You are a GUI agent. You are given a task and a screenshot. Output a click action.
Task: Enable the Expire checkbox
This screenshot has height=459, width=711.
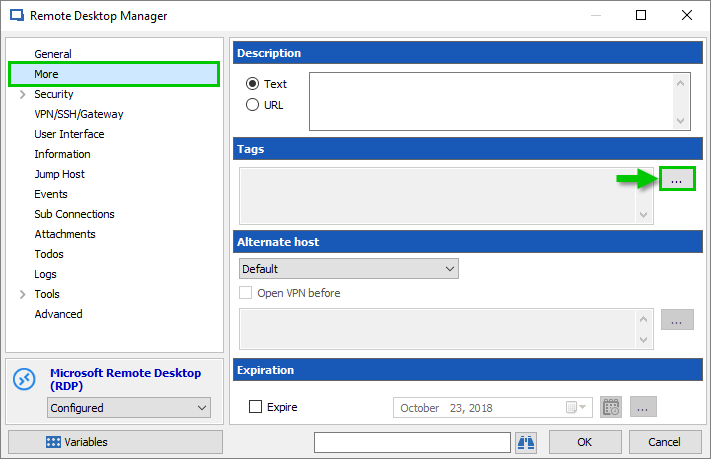point(255,407)
